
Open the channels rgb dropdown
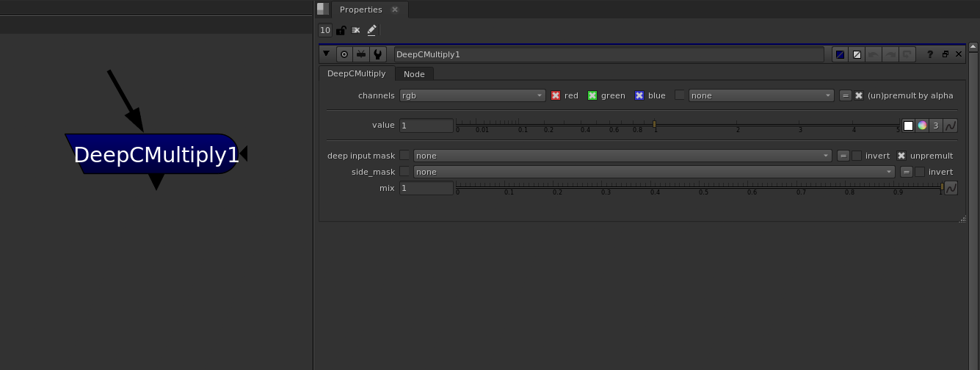472,95
